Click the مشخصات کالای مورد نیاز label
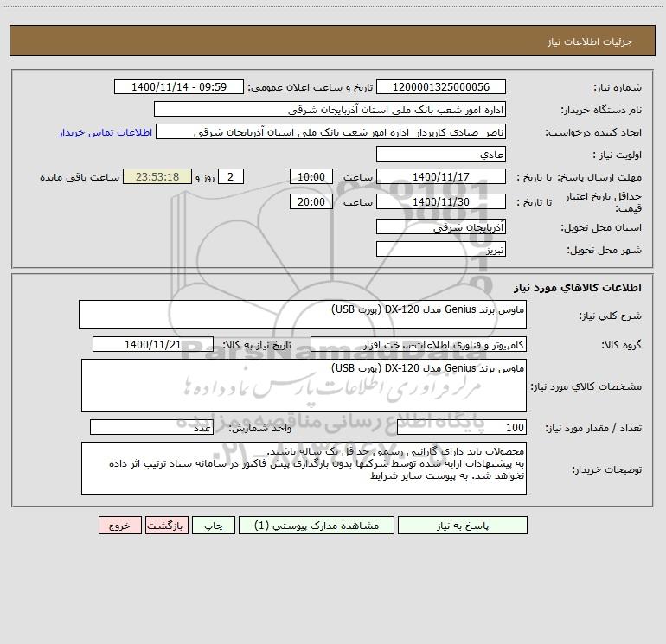The width and height of the screenshot is (666, 644). tap(586, 386)
